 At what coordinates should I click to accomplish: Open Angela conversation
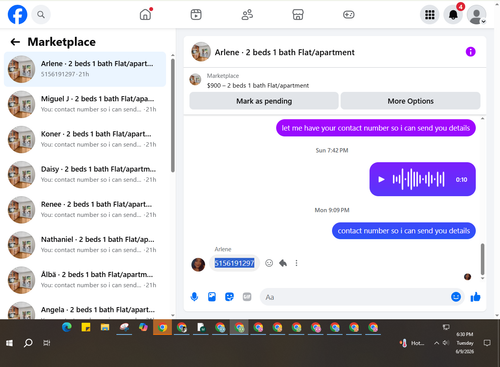point(85,310)
